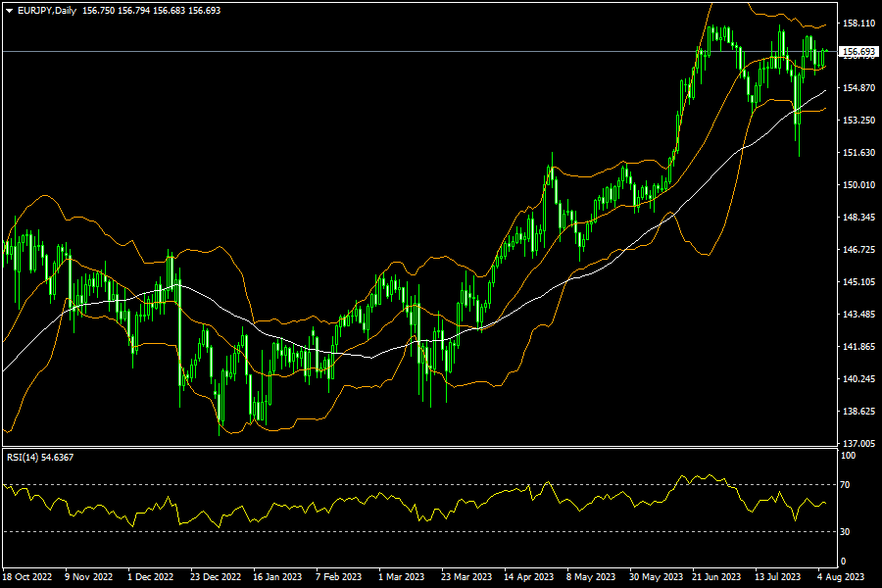
Task: Click the RSI 30 level label
Action: coord(845,532)
